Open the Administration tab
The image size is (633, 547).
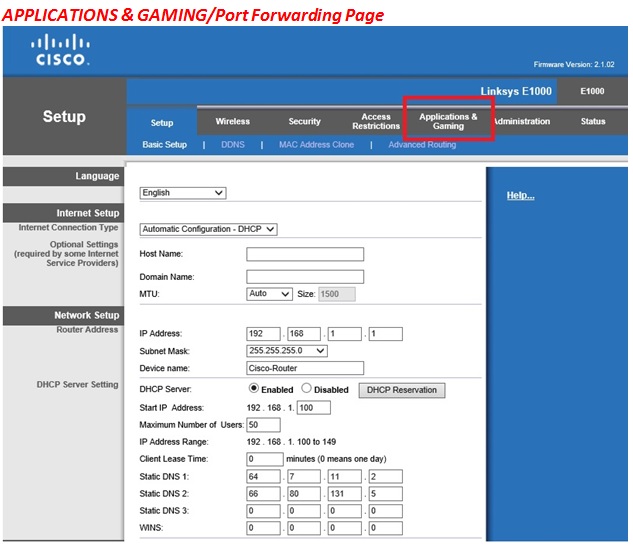[521, 122]
